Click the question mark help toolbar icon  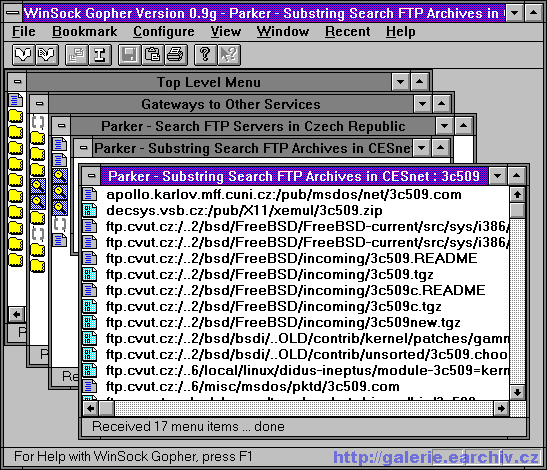205,55
